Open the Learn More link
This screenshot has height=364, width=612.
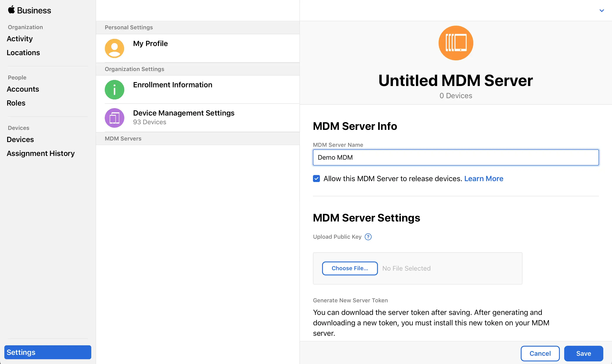[x=483, y=179]
